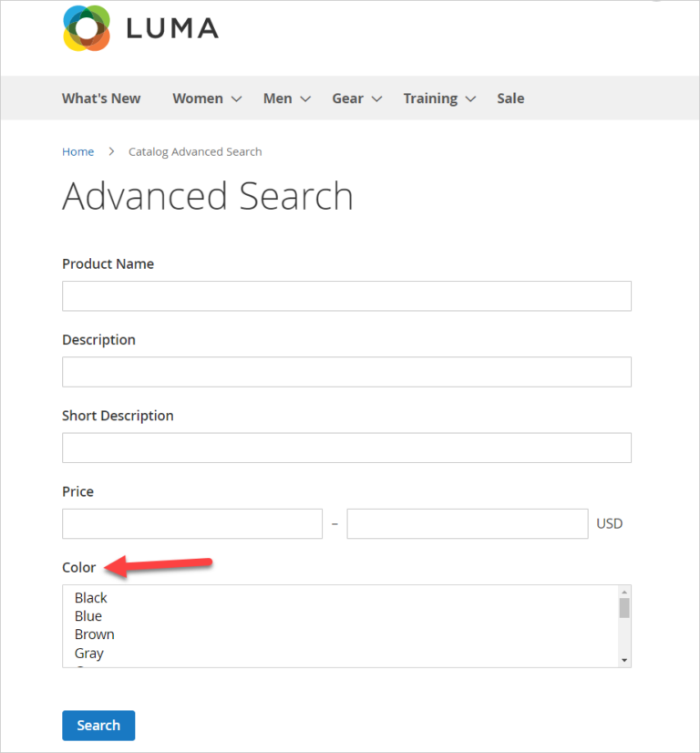Image resolution: width=700 pixels, height=753 pixels.
Task: Expand the Women menu chevron
Action: (236, 98)
